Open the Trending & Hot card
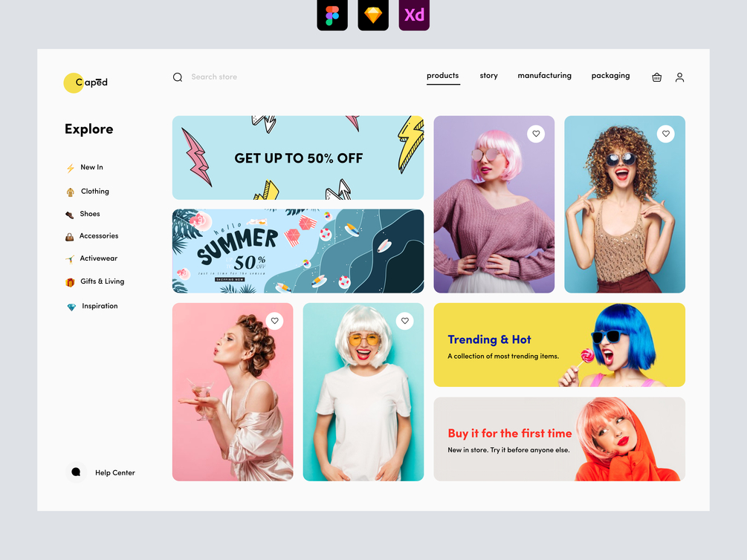This screenshot has height=560, width=747. 559,345
